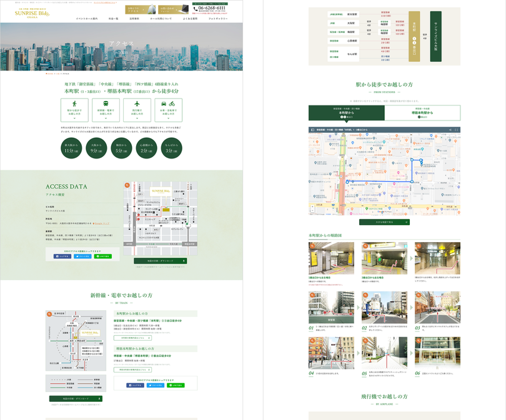Click the magnifier icon on train route map

(49, 313)
